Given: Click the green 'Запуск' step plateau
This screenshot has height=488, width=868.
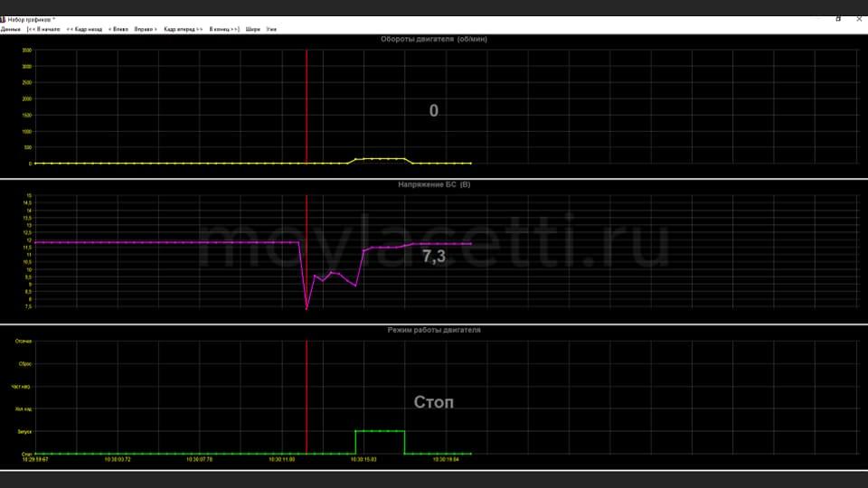Looking at the screenshot, I should point(380,431).
